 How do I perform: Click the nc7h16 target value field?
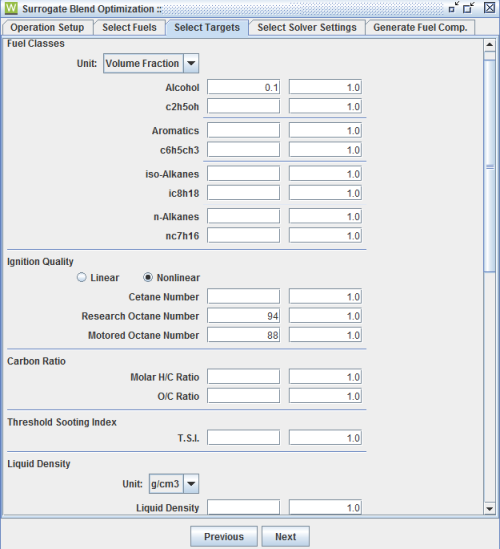pos(243,236)
